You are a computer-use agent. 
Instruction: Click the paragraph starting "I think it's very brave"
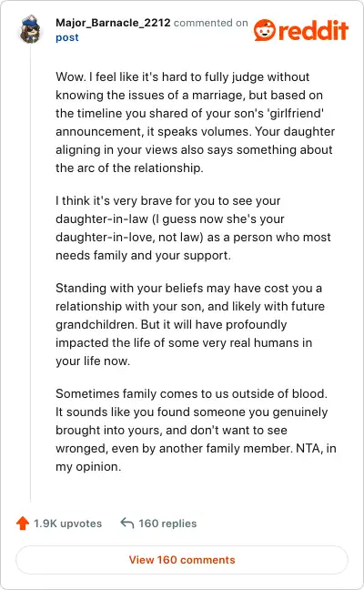click(193, 228)
